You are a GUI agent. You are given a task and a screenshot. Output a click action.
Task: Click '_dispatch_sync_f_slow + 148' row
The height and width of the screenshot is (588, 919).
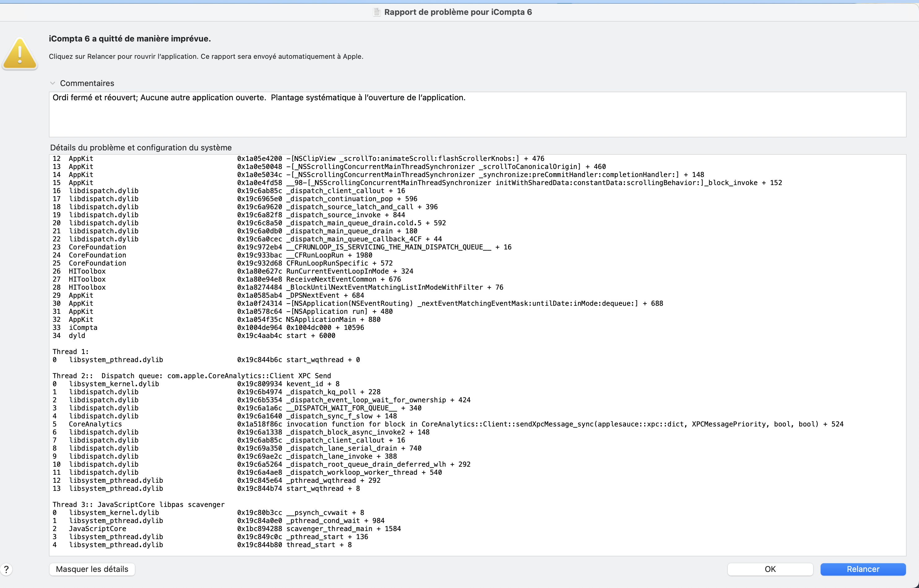(x=225, y=416)
